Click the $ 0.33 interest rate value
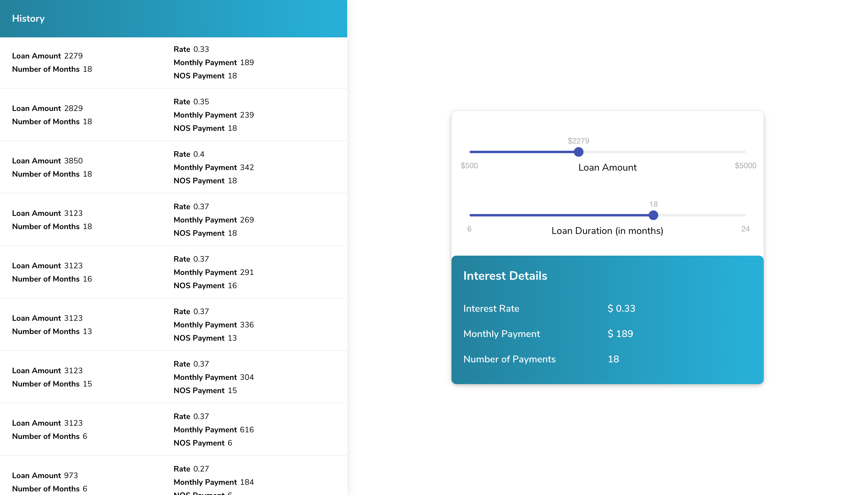Viewport: 868px width, 495px height. [x=621, y=308]
